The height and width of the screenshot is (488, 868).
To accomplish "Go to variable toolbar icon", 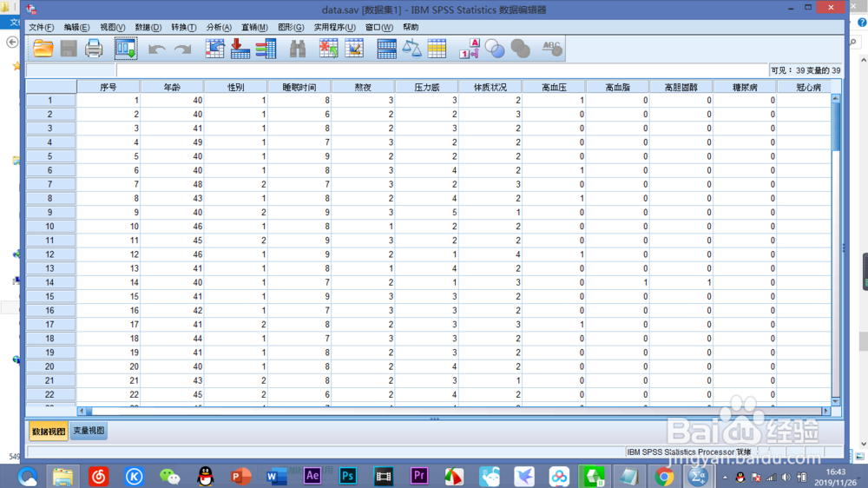I will pos(240,49).
